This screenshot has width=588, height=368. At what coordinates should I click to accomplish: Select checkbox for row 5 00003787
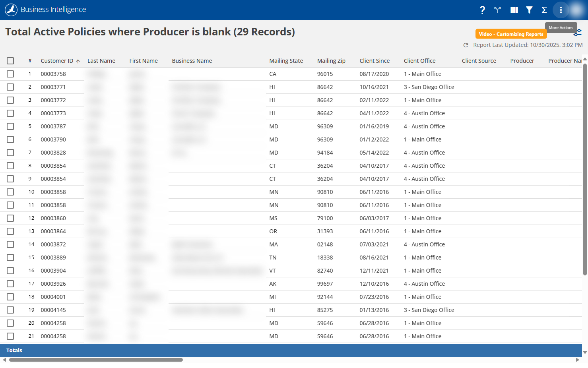tap(10, 126)
